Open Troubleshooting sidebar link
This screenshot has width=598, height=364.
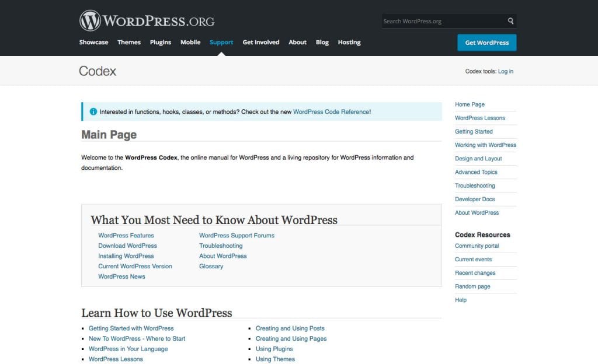point(475,185)
